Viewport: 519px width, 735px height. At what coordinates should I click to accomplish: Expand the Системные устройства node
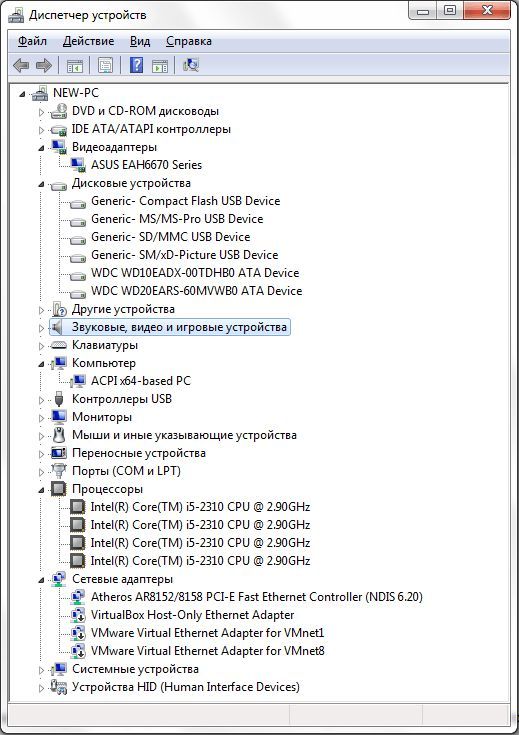pos(41,670)
